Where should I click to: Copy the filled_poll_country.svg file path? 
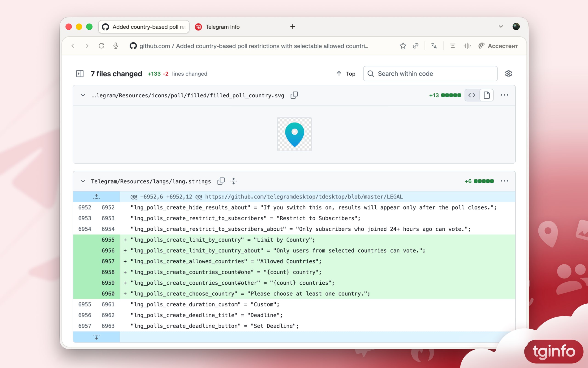pos(294,95)
